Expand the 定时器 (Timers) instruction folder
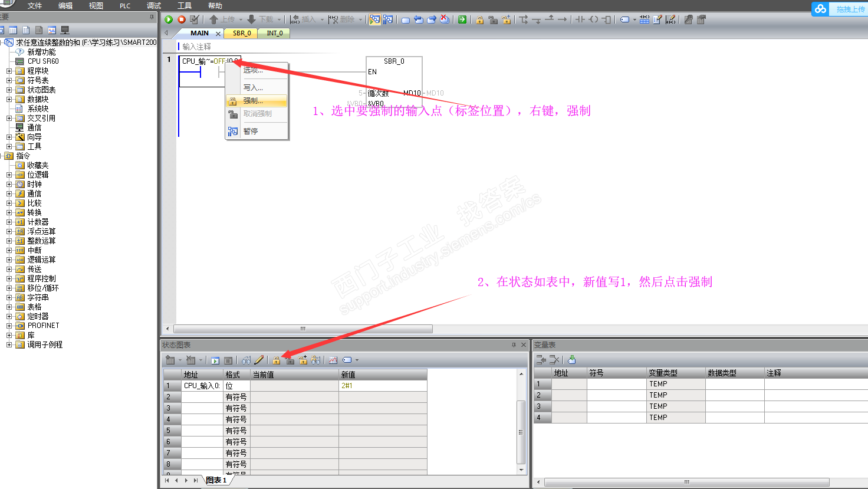Viewport: 868px width, 489px height. click(9, 316)
